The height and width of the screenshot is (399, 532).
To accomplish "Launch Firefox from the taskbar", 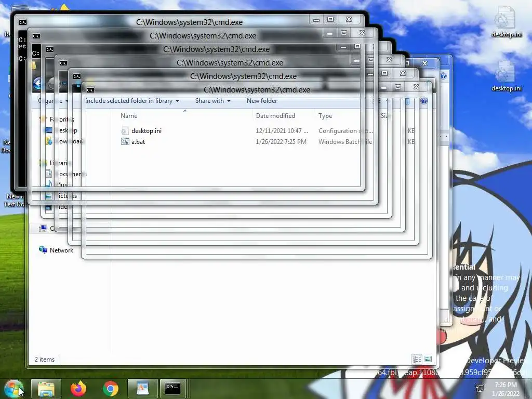I will (78, 389).
